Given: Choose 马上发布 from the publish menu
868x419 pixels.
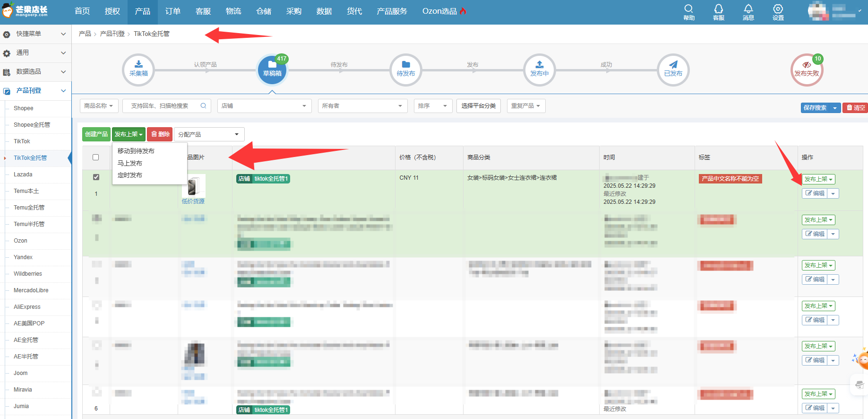Looking at the screenshot, I should pos(130,163).
